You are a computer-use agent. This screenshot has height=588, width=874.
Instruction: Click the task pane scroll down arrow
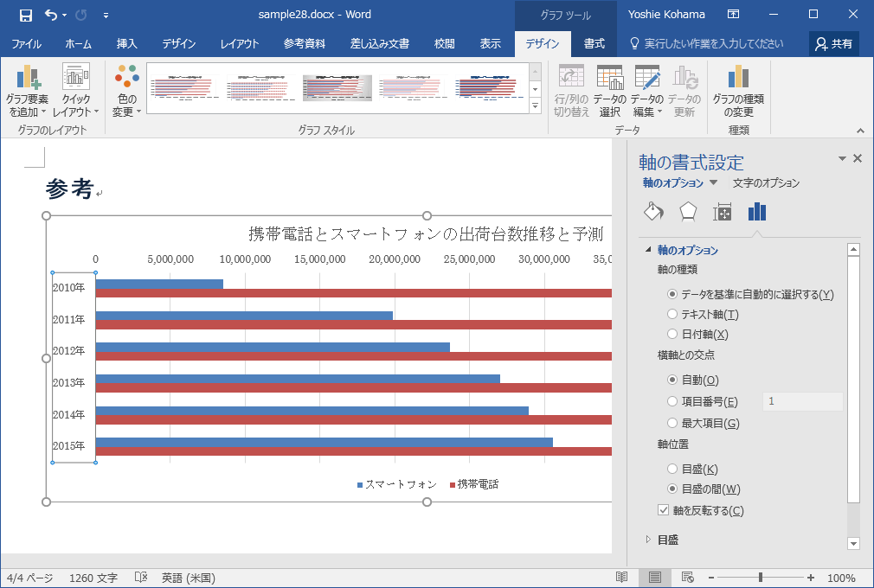coord(853,543)
